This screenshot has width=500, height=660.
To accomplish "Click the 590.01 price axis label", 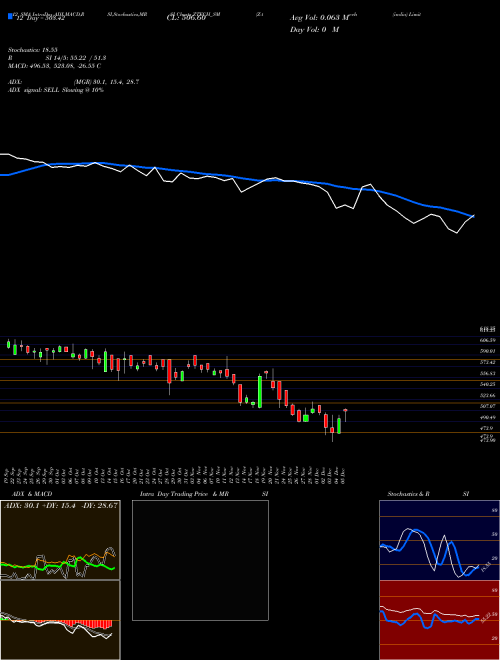I will (488, 351).
